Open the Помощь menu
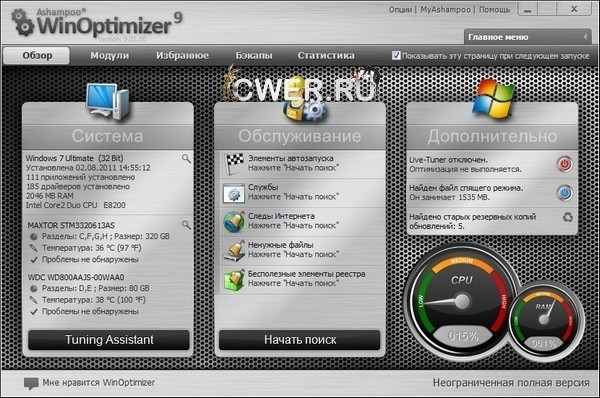Image resolution: width=600 pixels, height=398 pixels. pyautogui.click(x=494, y=10)
